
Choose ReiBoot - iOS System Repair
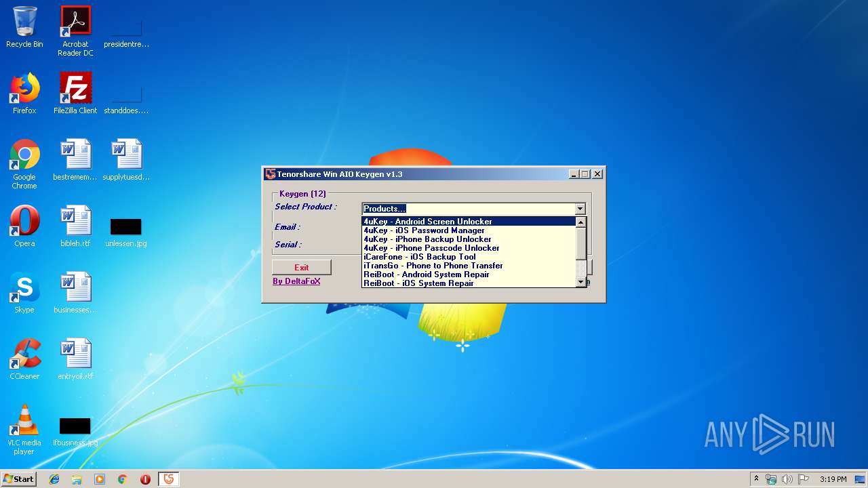469,283
